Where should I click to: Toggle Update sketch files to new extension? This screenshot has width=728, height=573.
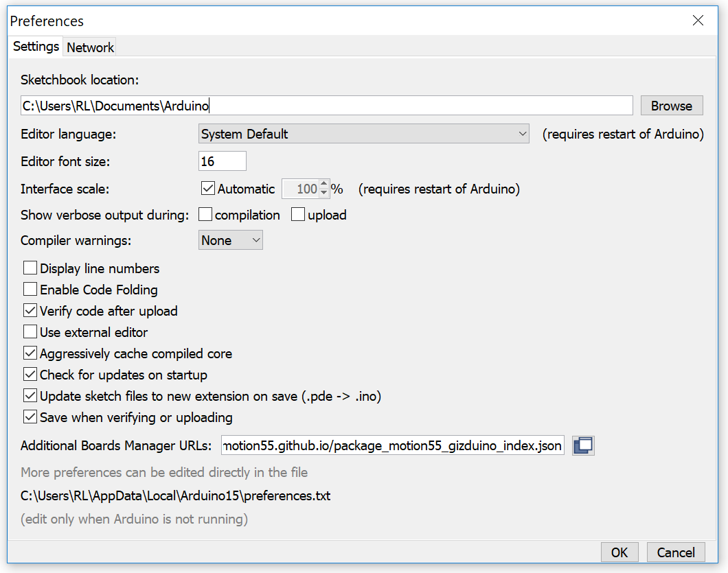point(30,396)
